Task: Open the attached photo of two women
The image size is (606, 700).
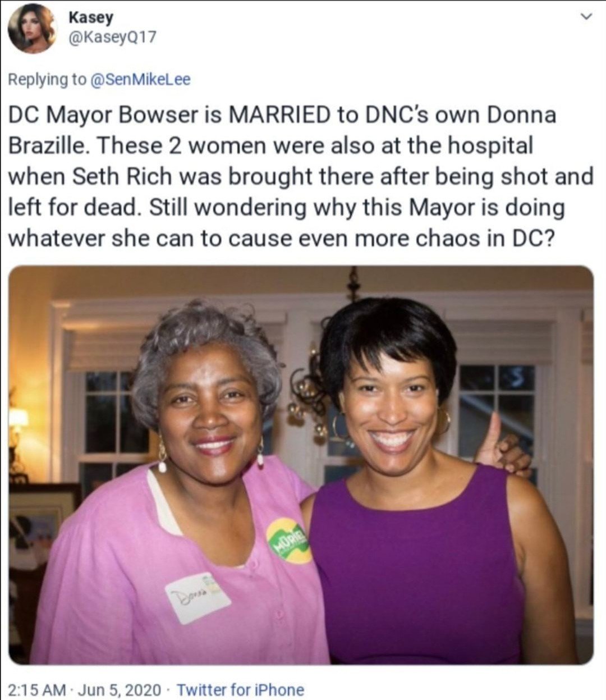Action: tap(301, 465)
